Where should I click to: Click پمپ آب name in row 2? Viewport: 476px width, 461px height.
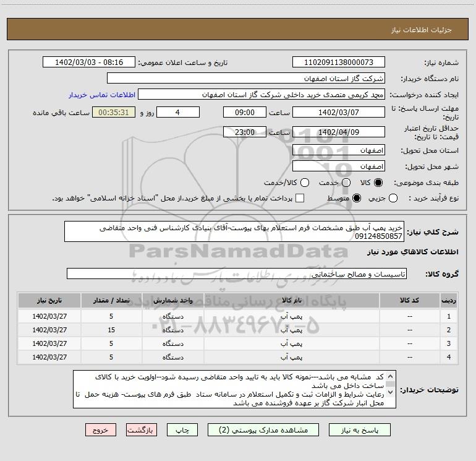(291, 330)
